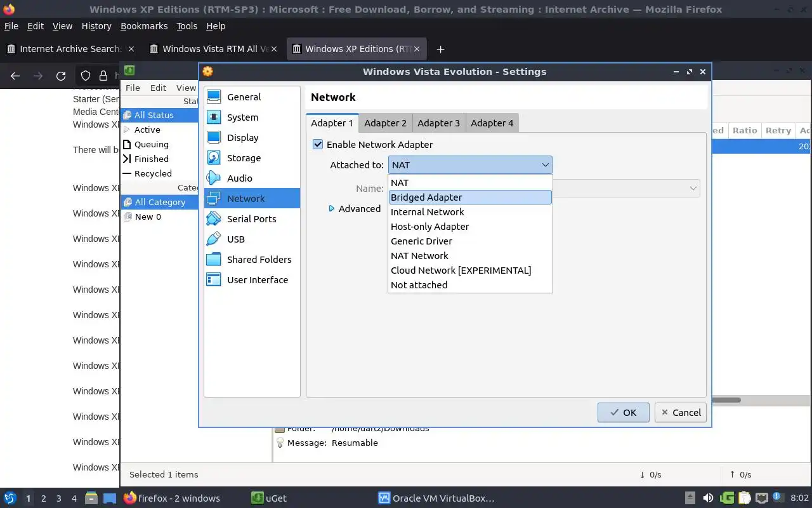Click the uGet tray icon
The image size is (812, 508).
(x=727, y=498)
